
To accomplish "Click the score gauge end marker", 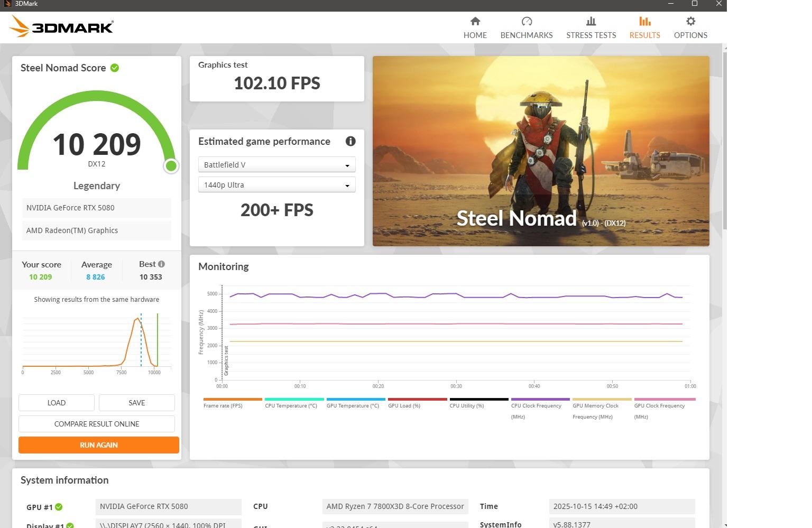I will (x=171, y=166).
